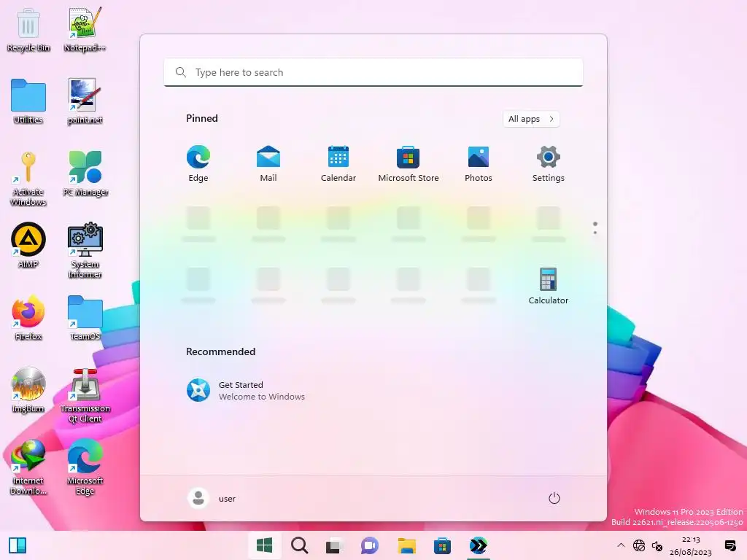Select the Utilities folder on desktop

[x=28, y=102]
